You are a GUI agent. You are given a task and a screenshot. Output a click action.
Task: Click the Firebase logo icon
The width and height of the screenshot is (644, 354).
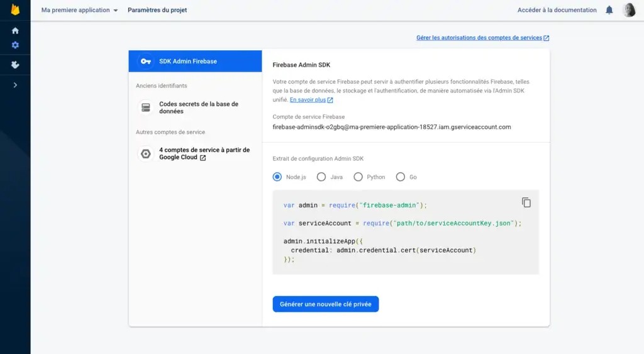(x=15, y=9)
